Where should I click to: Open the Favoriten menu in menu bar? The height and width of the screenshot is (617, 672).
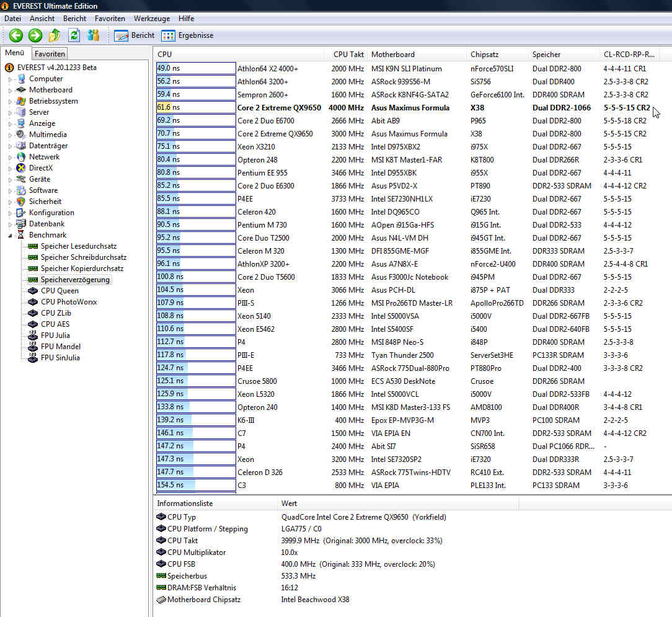point(110,19)
